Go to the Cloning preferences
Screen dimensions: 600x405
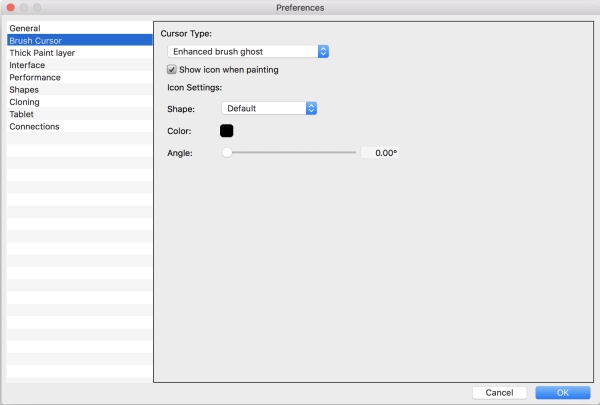tap(25, 102)
